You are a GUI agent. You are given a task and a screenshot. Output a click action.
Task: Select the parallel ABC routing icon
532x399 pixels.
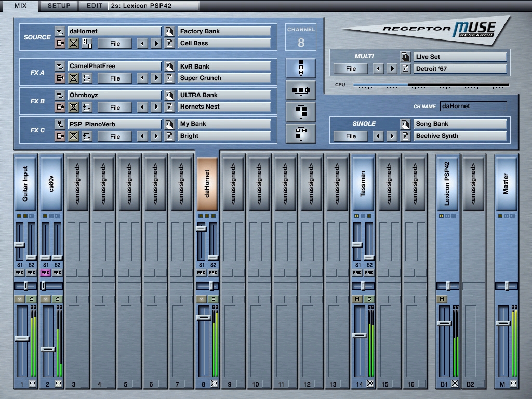301,90
